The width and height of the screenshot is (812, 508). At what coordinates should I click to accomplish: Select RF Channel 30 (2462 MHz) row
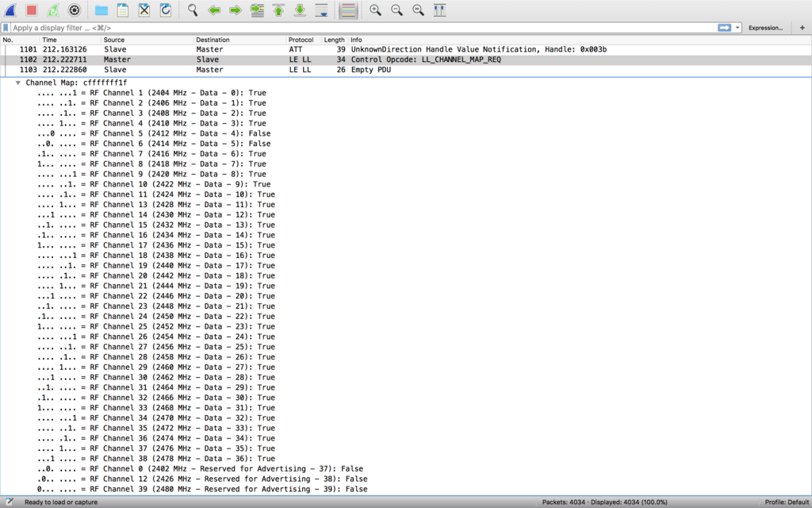pos(156,377)
